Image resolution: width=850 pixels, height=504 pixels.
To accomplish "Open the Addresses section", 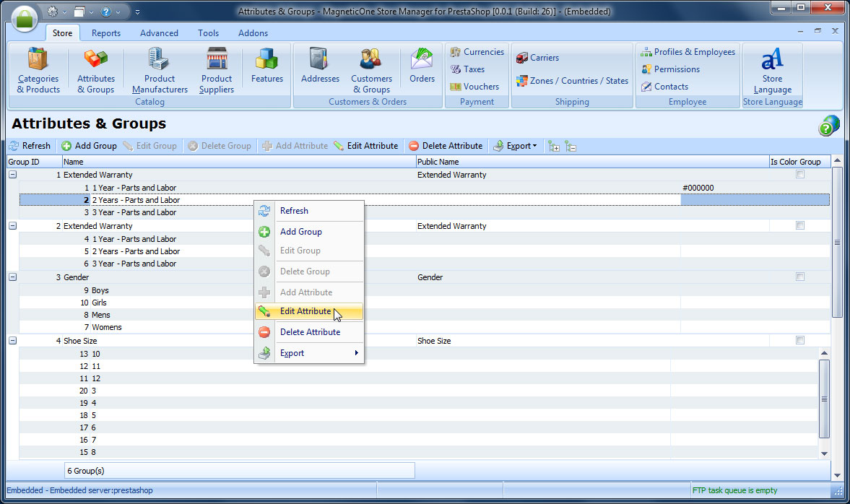I will coord(320,66).
